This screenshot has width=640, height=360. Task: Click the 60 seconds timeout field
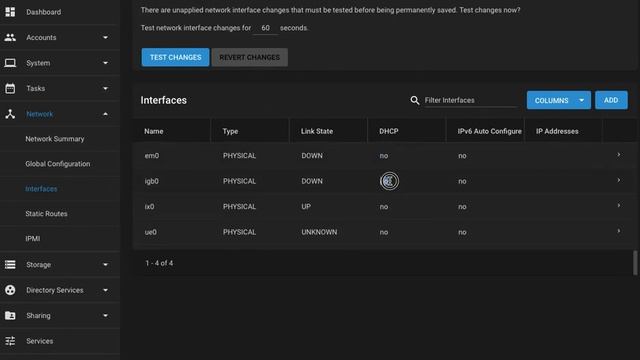click(265, 28)
